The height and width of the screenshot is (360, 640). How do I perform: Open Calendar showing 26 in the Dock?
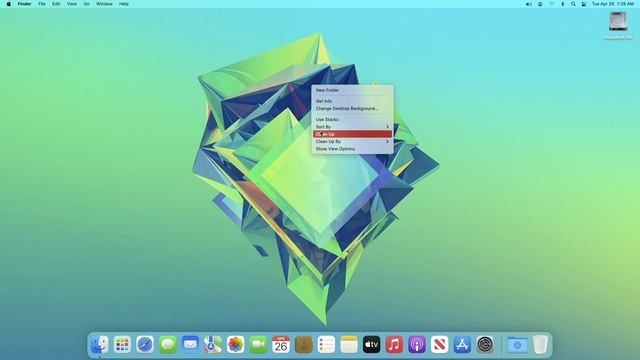point(281,344)
